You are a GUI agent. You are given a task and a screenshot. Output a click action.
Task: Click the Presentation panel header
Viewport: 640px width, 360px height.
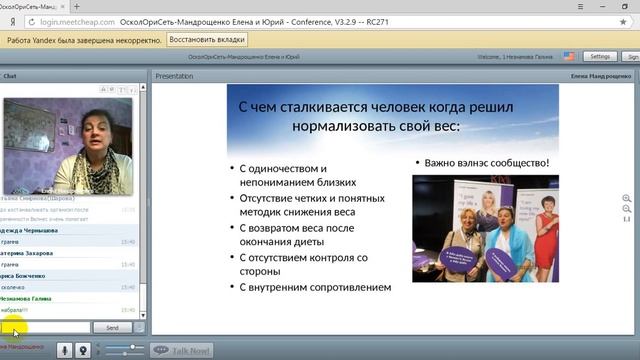[x=393, y=76]
